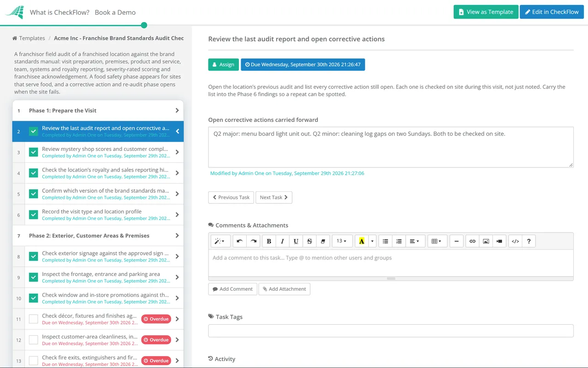Click the comment editor resize handle bar
Screen dimensions: 588x368
(391, 278)
